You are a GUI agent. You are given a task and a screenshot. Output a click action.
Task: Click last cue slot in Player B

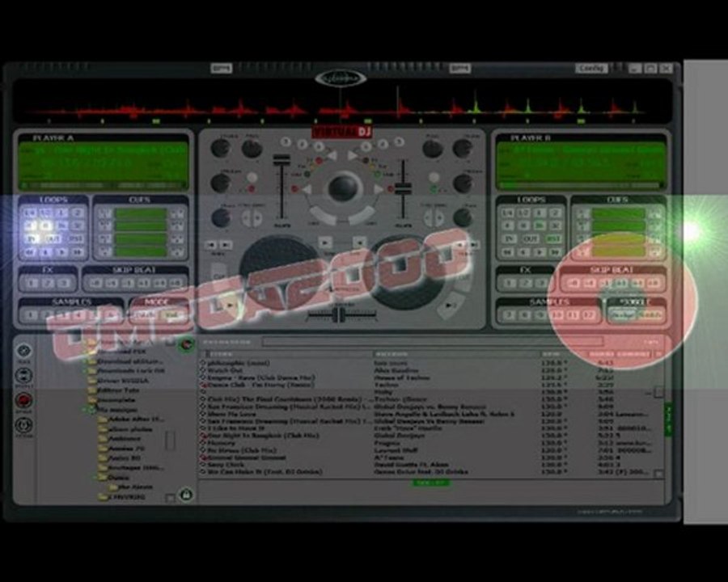(619, 251)
